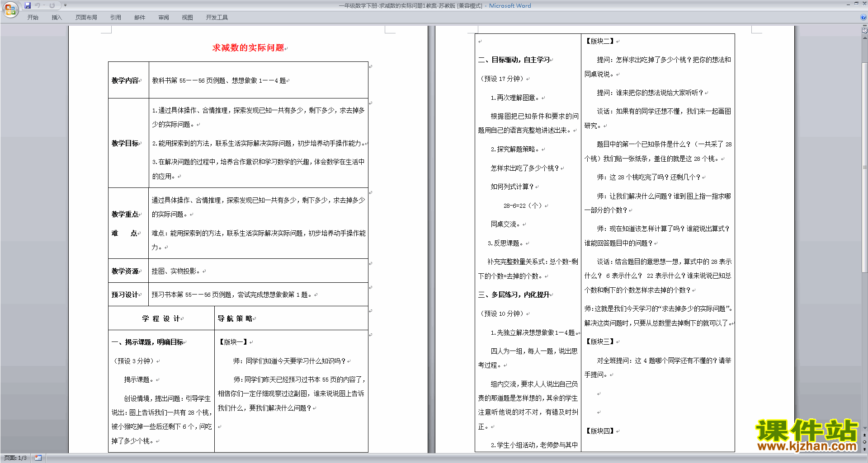
Task: Click the Previous Page double-arrow button
Action: pos(864,435)
